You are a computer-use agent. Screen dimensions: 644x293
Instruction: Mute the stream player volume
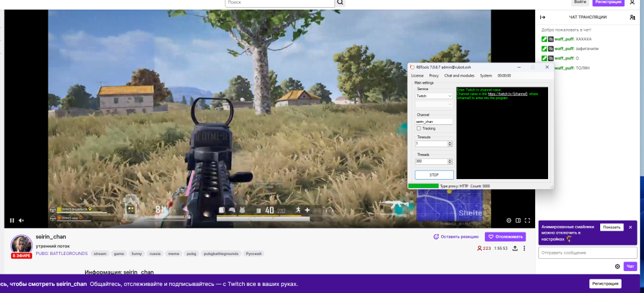[21, 220]
